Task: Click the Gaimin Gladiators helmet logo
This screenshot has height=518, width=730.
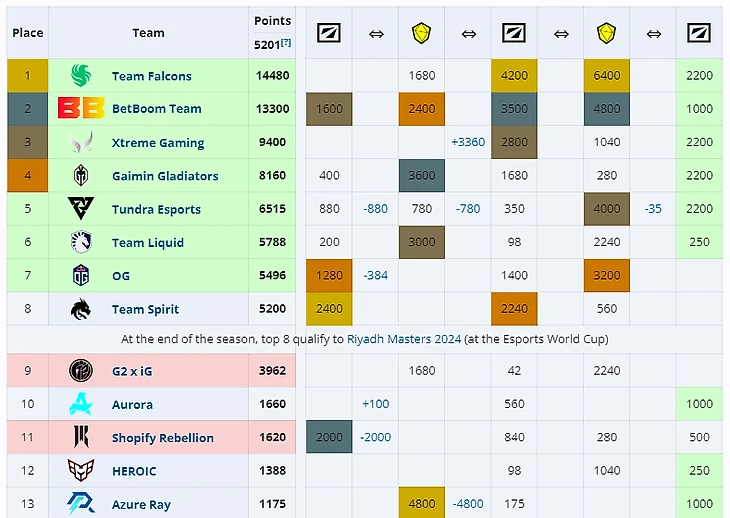Action: pyautogui.click(x=81, y=175)
